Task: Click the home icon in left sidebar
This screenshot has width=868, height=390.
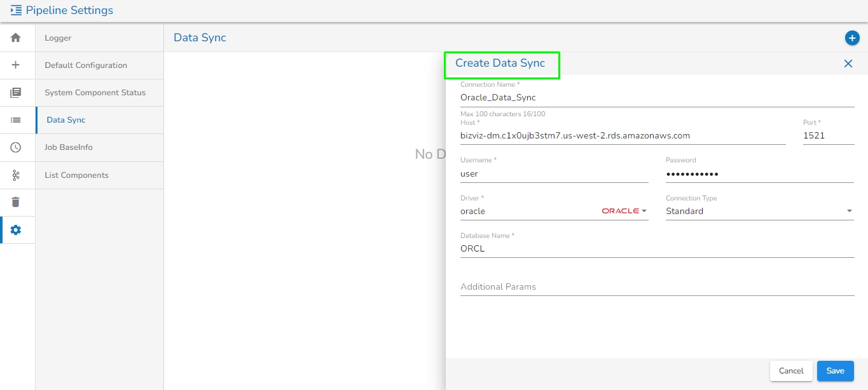Action: point(16,38)
